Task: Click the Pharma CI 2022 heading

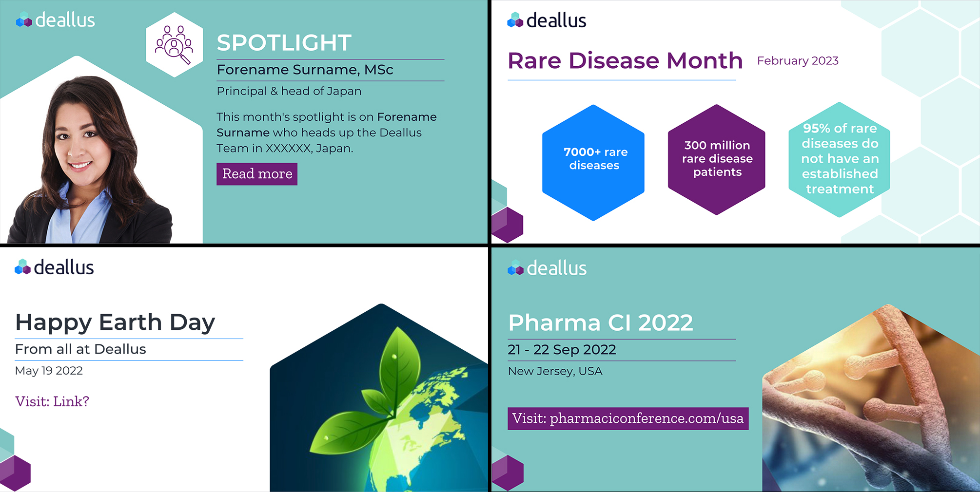Action: [x=601, y=322]
